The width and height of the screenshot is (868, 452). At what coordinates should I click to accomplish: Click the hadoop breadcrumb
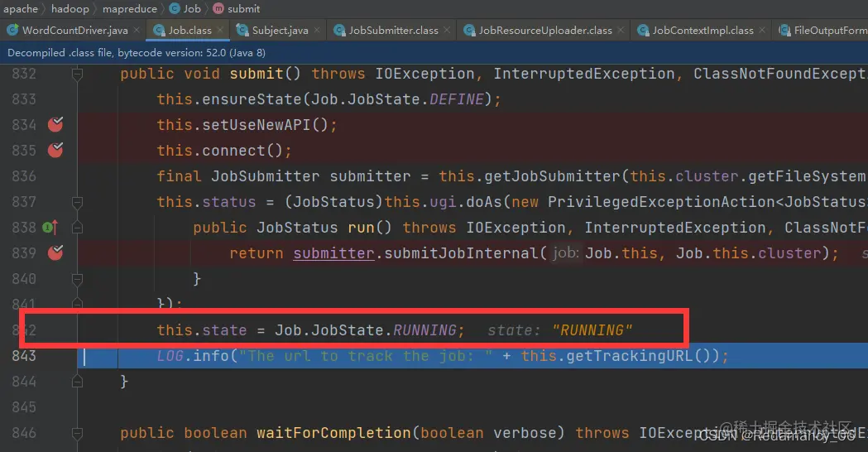[70, 8]
